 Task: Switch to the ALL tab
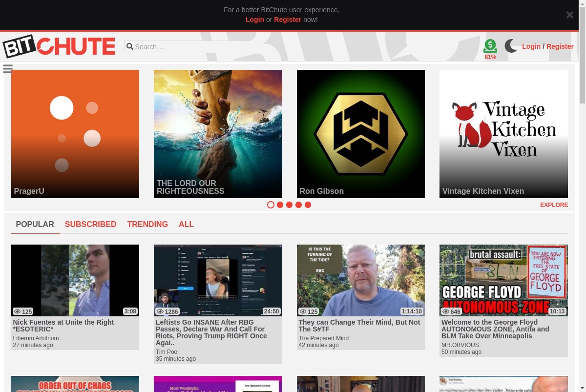(186, 225)
